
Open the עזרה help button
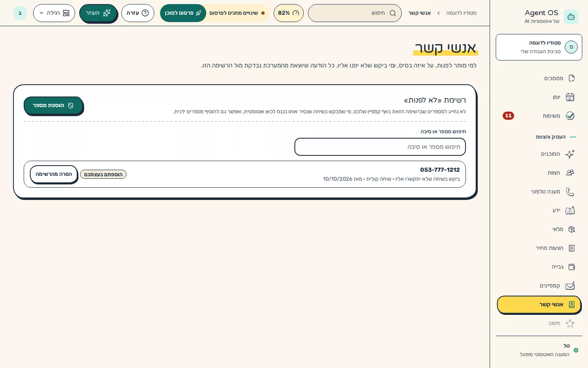[x=138, y=13]
